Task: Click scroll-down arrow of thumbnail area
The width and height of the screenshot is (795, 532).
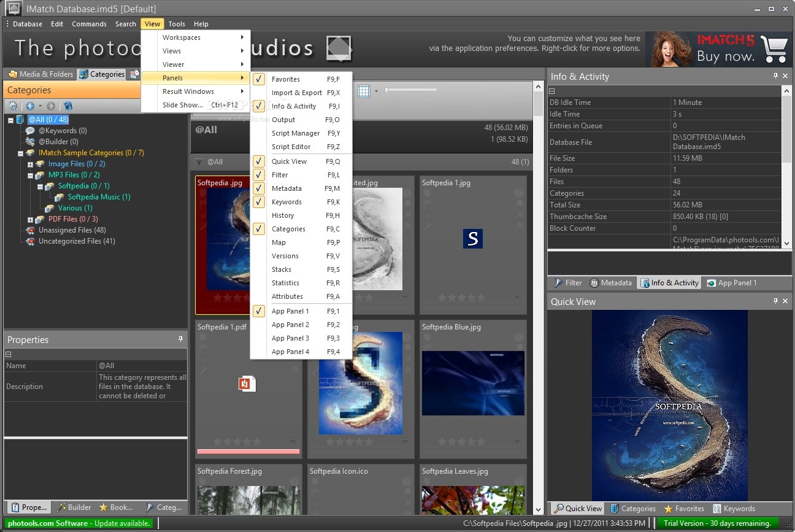Action: click(x=538, y=509)
